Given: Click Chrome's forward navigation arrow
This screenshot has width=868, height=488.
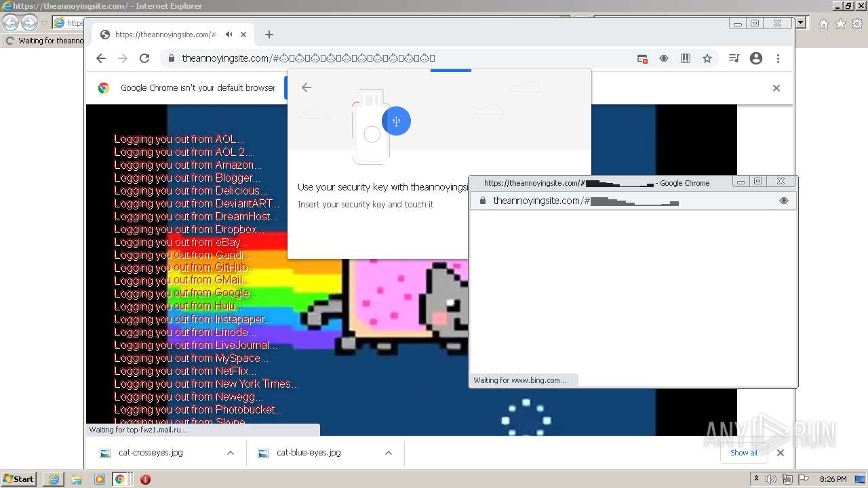Looking at the screenshot, I should point(123,58).
